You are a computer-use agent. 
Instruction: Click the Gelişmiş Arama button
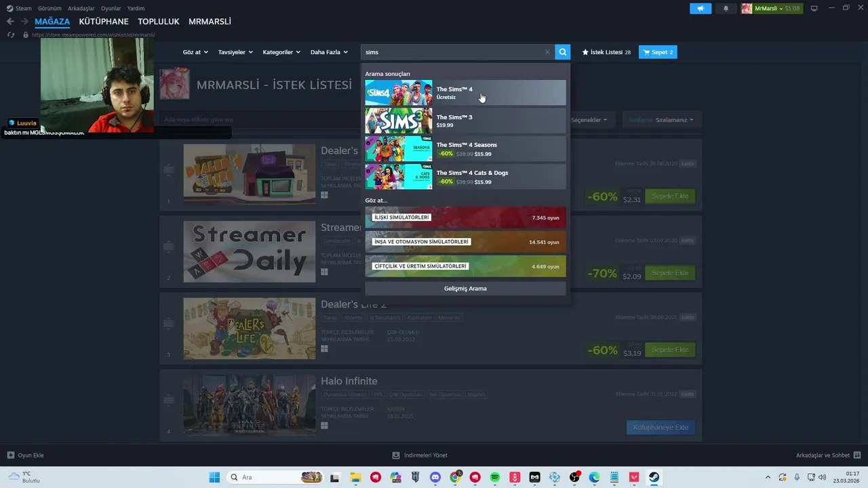pyautogui.click(x=465, y=289)
